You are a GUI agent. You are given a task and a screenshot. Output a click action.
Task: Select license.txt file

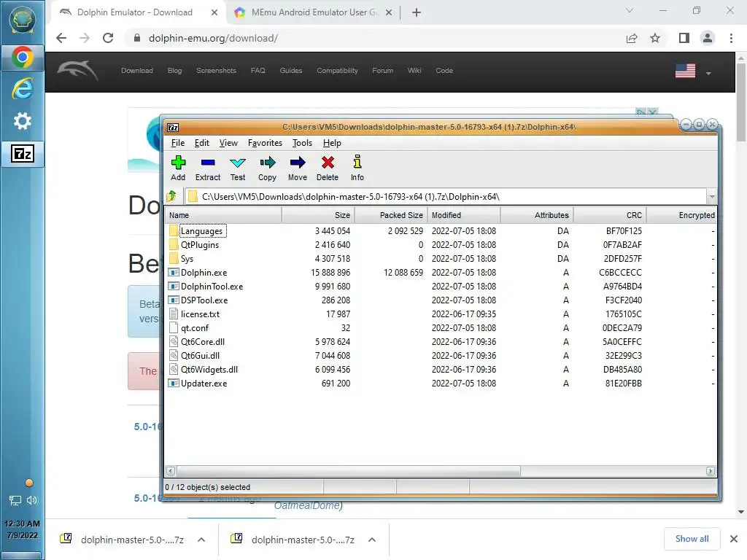pyautogui.click(x=200, y=314)
